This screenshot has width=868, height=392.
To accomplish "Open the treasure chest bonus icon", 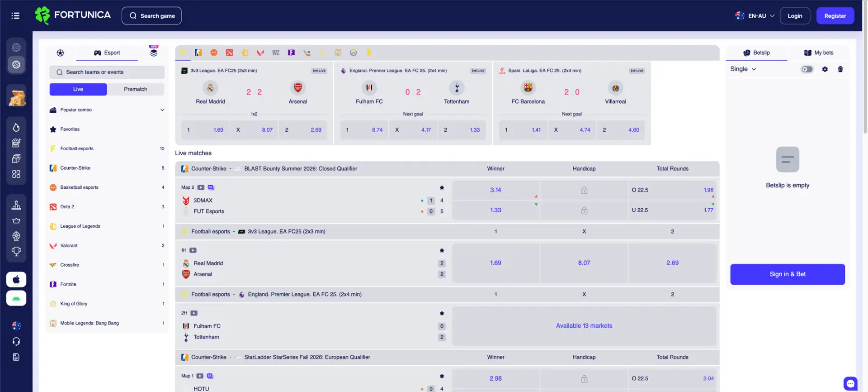I will 17,96.
